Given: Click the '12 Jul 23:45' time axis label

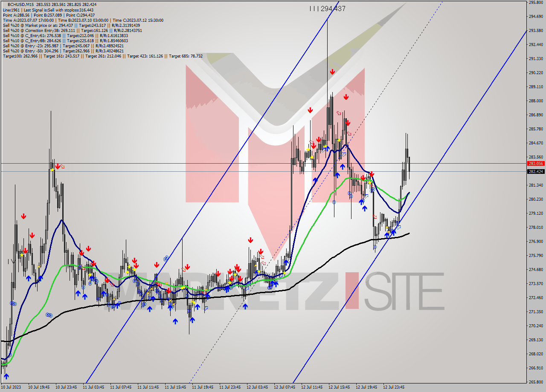Looking at the screenshot, I should point(394,387).
